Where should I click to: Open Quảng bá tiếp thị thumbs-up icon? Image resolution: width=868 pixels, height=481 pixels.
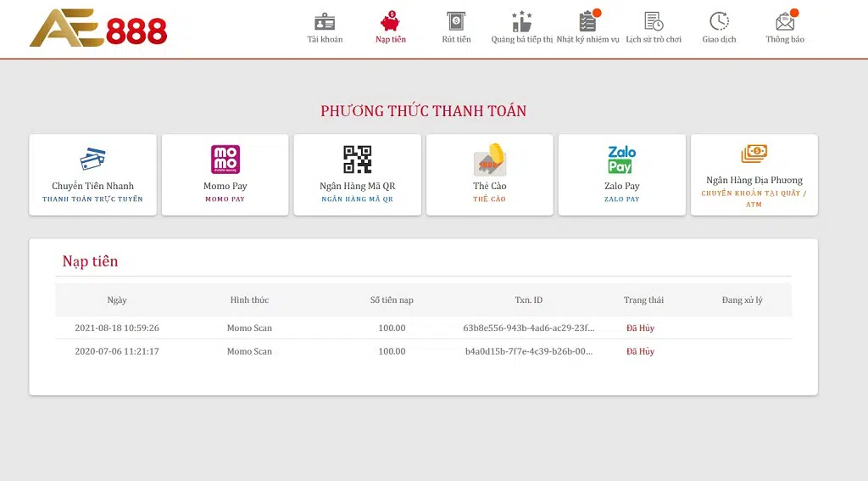(x=521, y=21)
